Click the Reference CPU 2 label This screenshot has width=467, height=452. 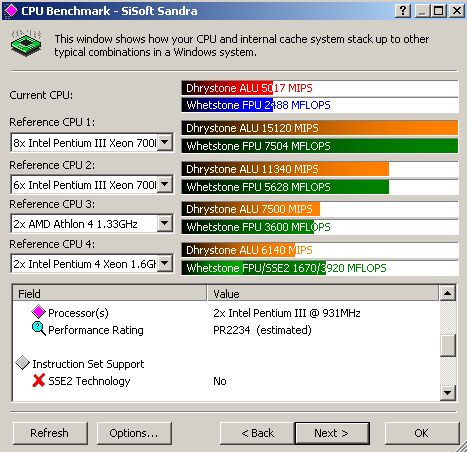[x=52, y=165]
